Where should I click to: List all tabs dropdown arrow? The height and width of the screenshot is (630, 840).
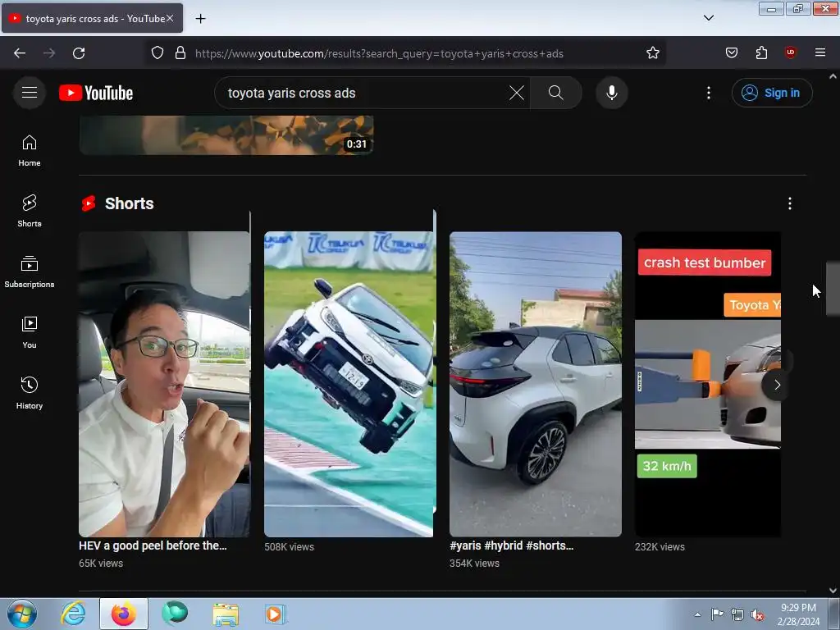pyautogui.click(x=708, y=18)
